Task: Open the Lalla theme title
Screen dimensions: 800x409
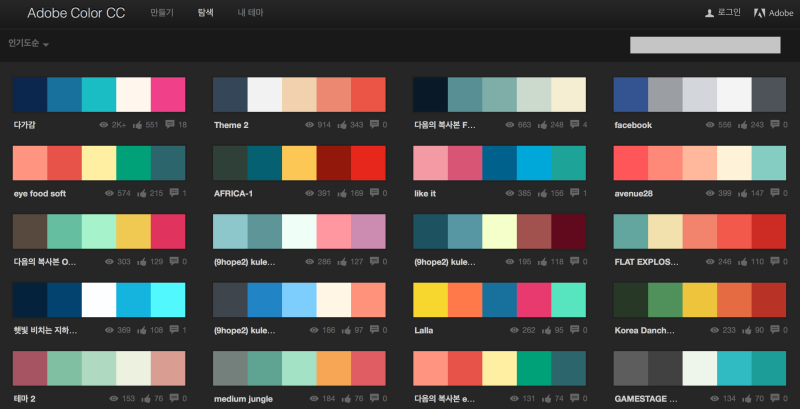Action: (423, 330)
